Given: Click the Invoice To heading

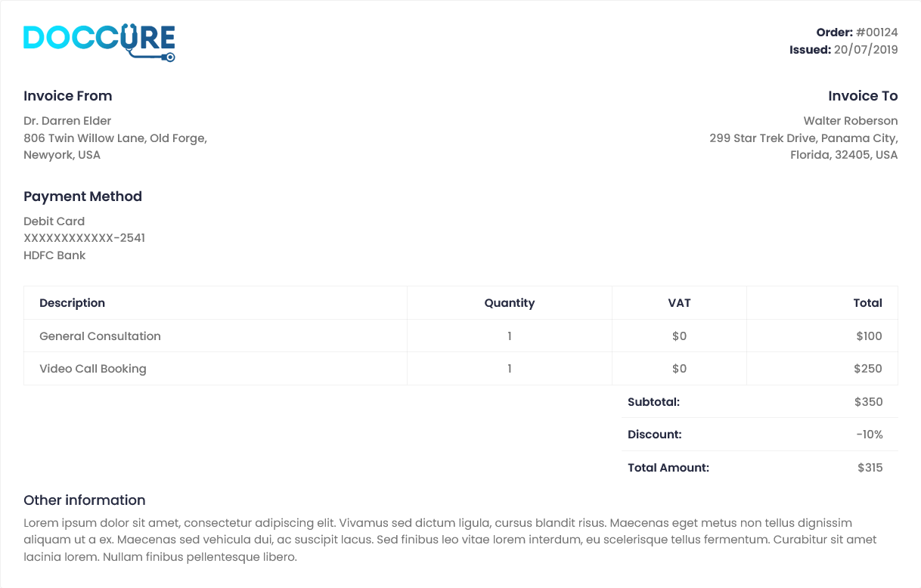Looking at the screenshot, I should click(x=863, y=96).
